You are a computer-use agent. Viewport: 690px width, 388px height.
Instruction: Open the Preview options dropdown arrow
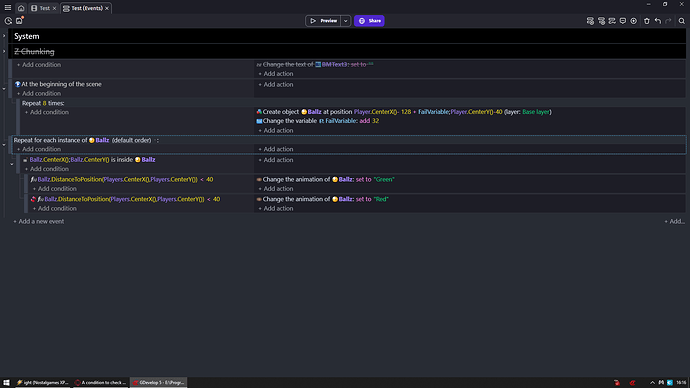pos(345,21)
